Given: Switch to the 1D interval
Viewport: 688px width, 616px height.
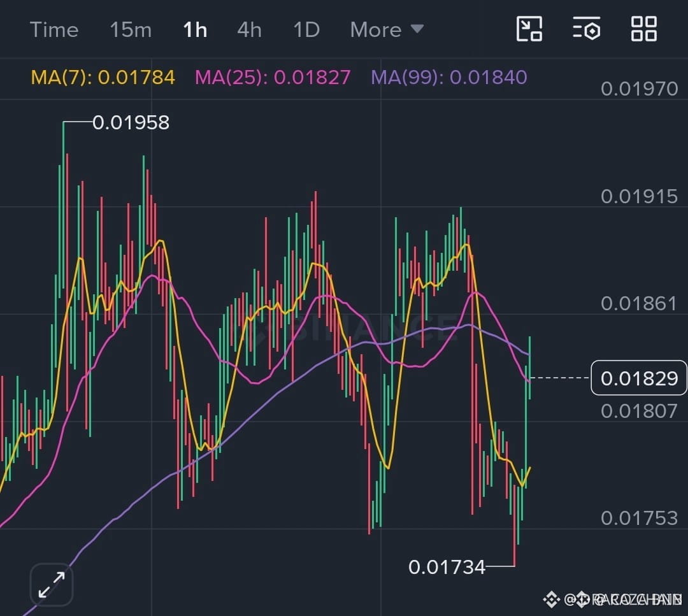Looking at the screenshot, I should [x=306, y=30].
